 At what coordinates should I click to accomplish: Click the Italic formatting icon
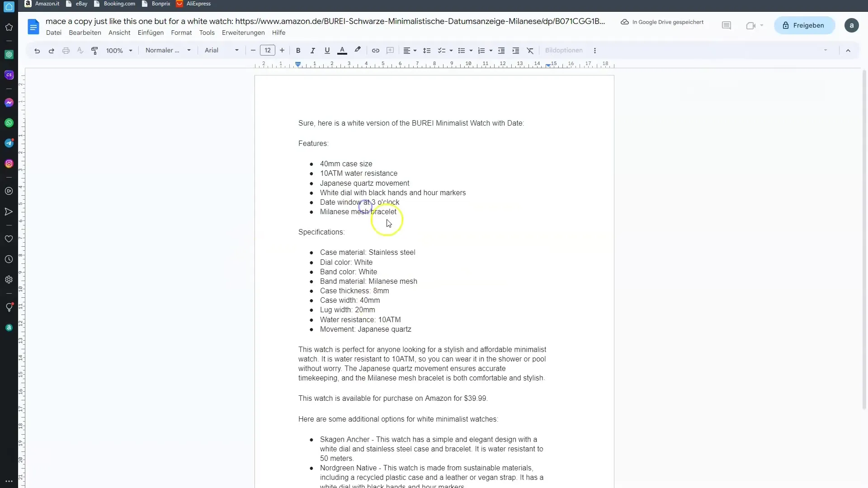pos(312,51)
